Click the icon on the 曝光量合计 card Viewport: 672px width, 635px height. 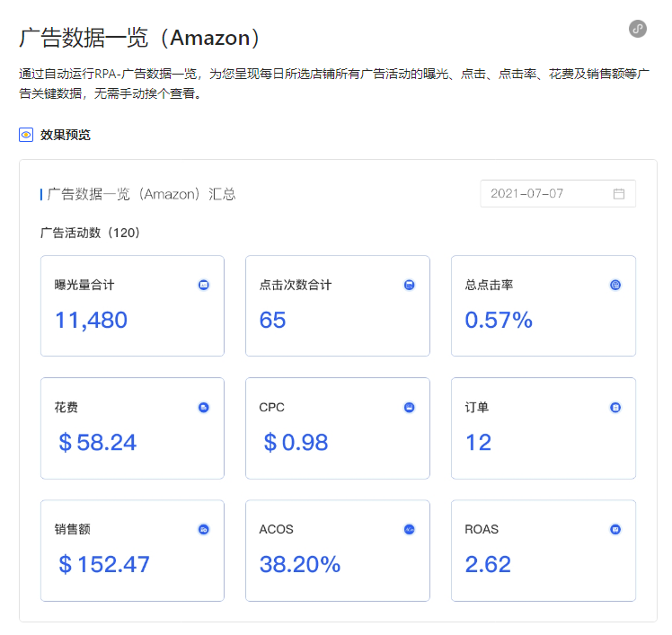[204, 285]
